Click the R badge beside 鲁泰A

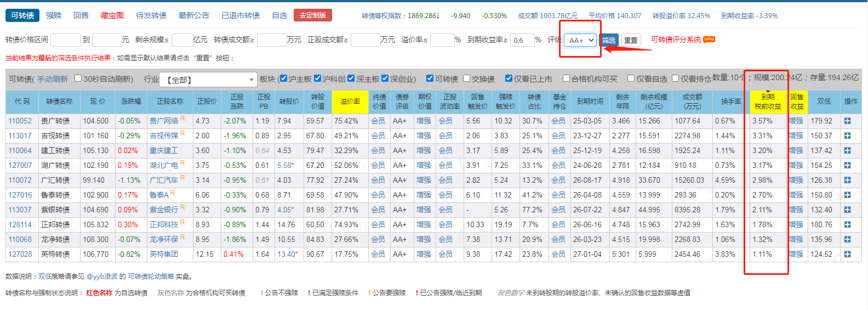pyautogui.click(x=172, y=193)
